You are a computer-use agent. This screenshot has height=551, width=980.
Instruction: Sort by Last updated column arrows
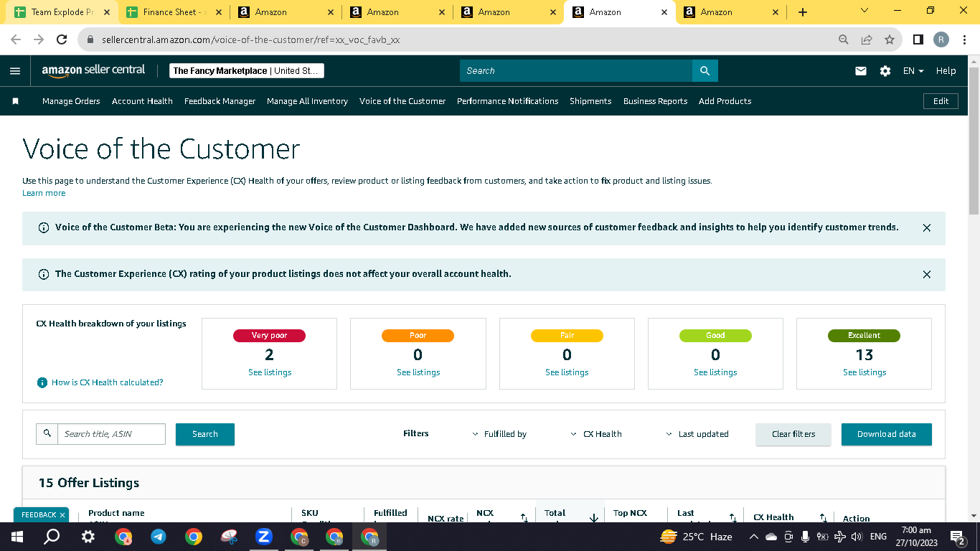(732, 518)
